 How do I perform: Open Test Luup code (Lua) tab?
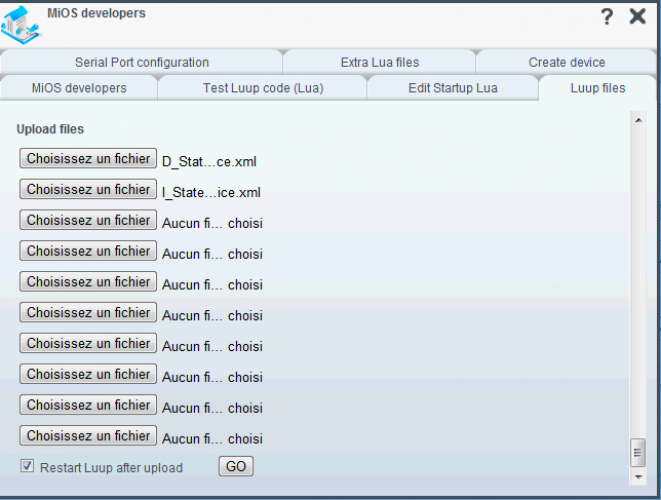coord(263,88)
